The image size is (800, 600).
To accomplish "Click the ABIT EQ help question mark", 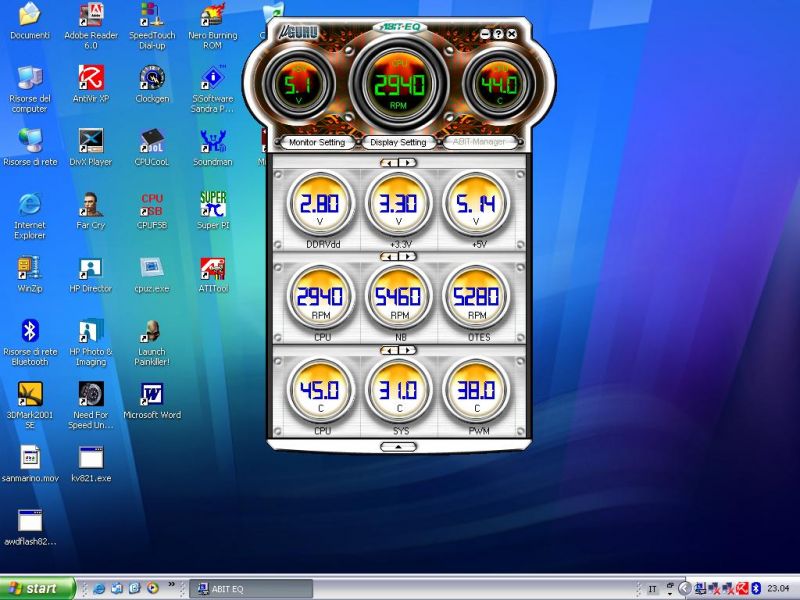I will 498,34.
